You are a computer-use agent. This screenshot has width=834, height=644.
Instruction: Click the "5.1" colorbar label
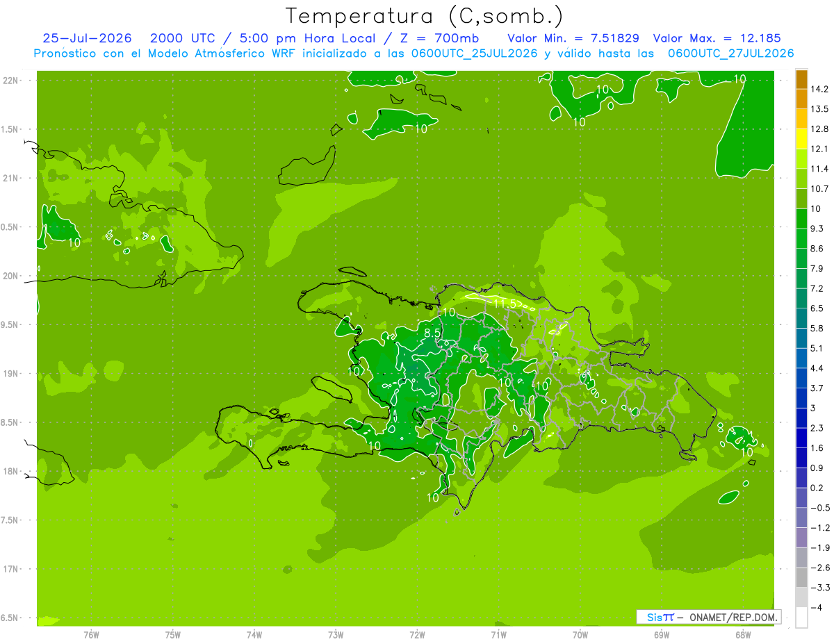point(817,348)
